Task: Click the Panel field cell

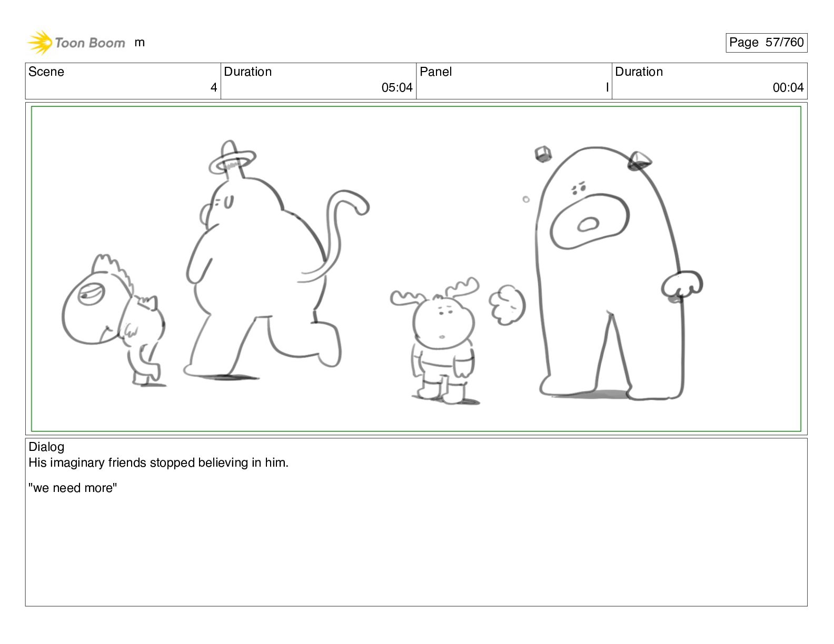Action: 514,81
